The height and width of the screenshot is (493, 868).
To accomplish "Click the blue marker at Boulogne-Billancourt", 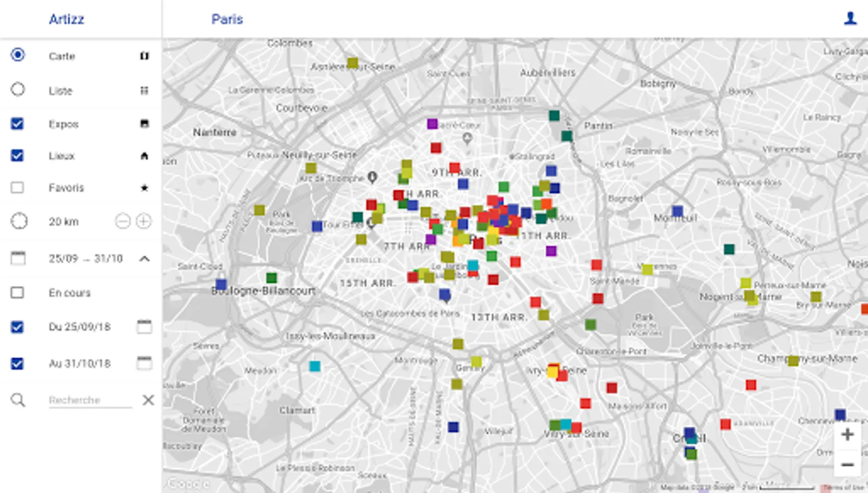I will pyautogui.click(x=221, y=284).
